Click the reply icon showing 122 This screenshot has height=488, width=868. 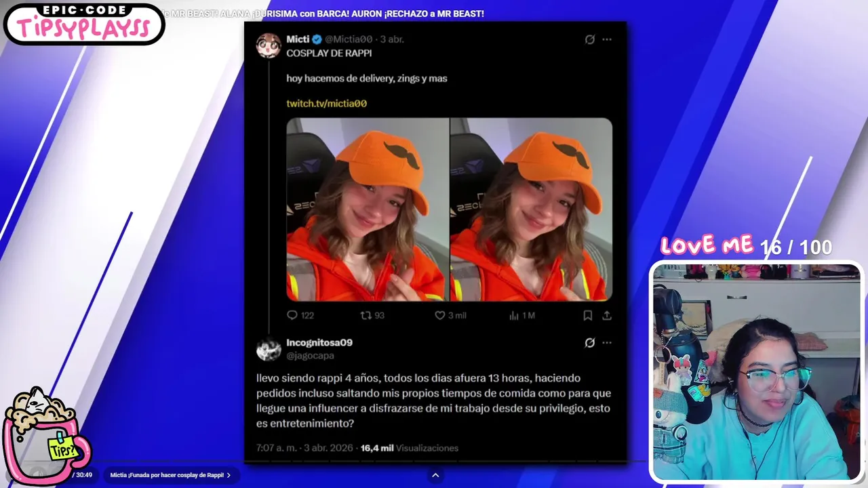click(x=292, y=315)
